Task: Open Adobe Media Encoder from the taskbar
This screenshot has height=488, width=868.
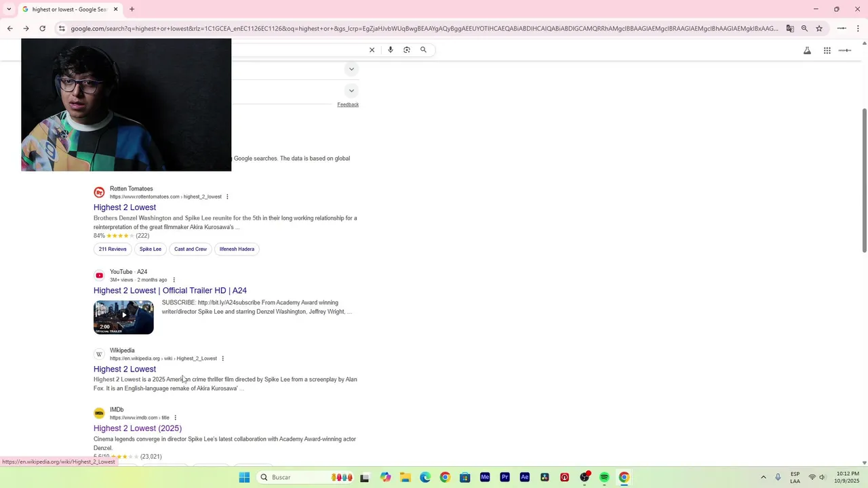Action: pos(485,477)
